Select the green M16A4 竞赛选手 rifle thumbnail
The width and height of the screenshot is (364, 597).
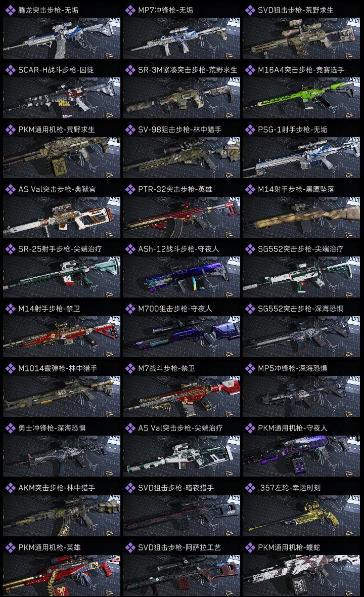(301, 98)
